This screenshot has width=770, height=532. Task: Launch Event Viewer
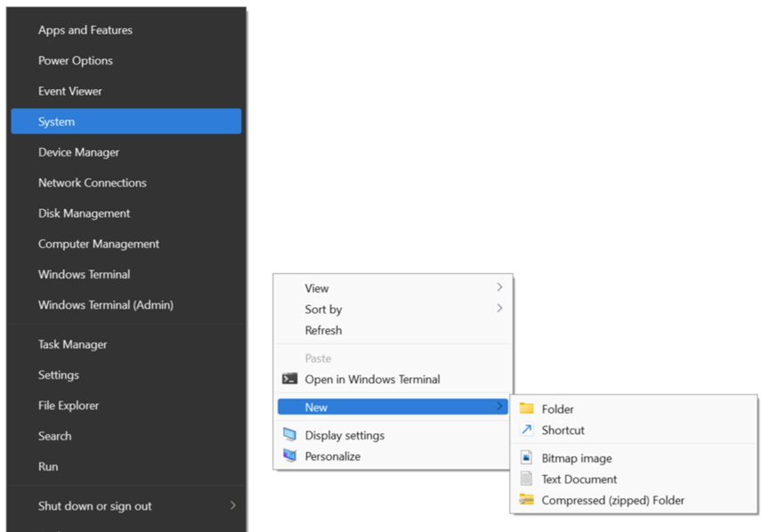pyautogui.click(x=126, y=91)
